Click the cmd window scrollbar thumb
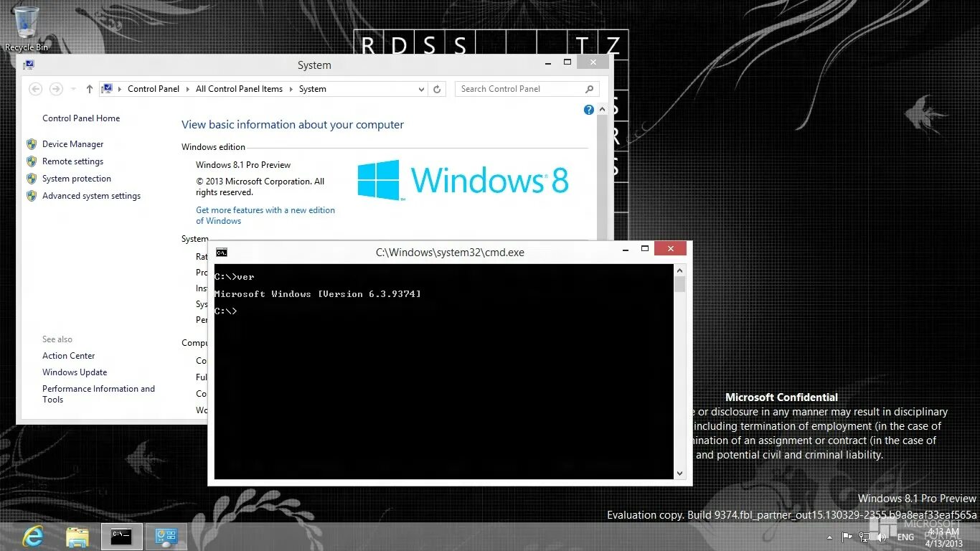Image resolution: width=980 pixels, height=551 pixels. pos(679,284)
